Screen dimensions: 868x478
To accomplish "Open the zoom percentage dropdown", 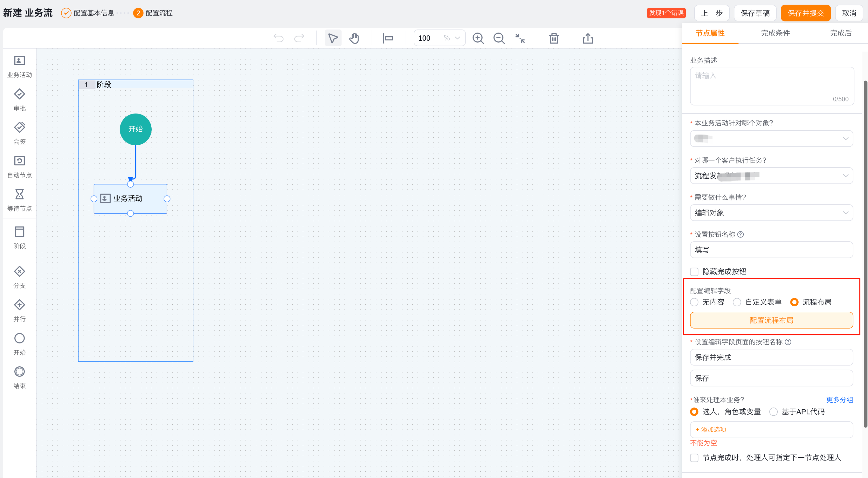I will [457, 38].
